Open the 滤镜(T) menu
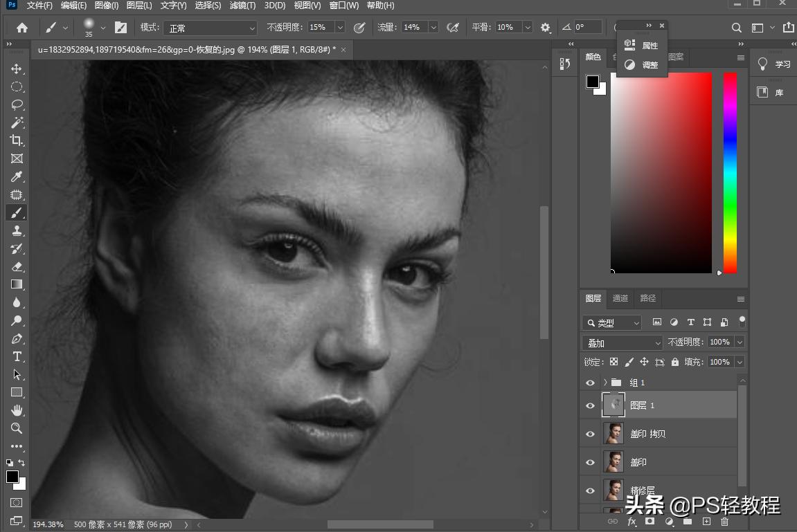The image size is (797, 532). coord(242,6)
